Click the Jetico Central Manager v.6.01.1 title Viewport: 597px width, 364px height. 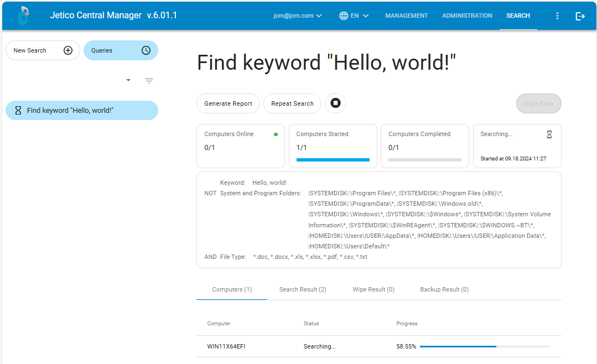pyautogui.click(x=113, y=15)
